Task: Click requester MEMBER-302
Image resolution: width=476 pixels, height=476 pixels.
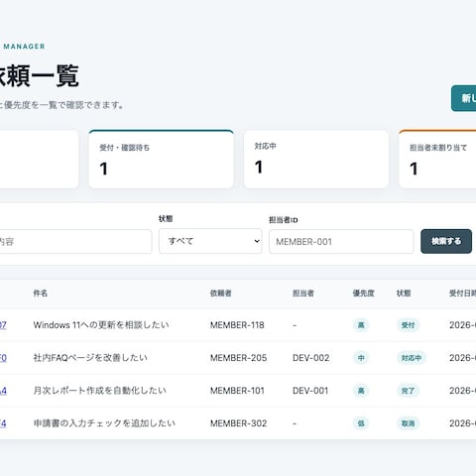Action: point(238,423)
